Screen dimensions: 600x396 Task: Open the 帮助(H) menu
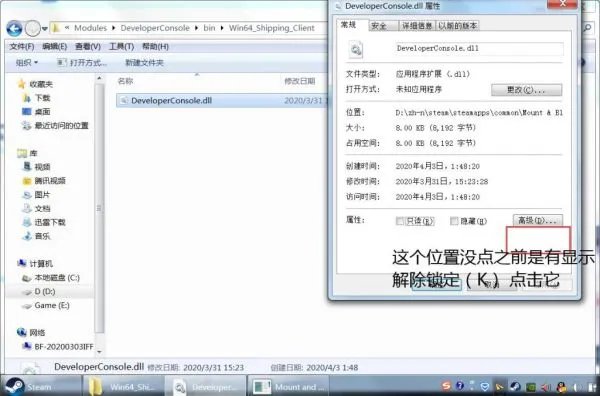(155, 46)
